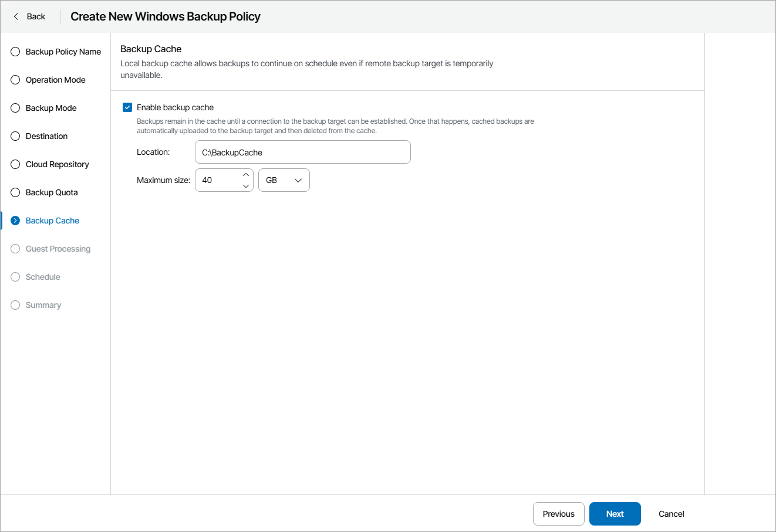Viewport: 776px width, 532px height.
Task: Click the Back arrow icon
Action: click(x=16, y=16)
